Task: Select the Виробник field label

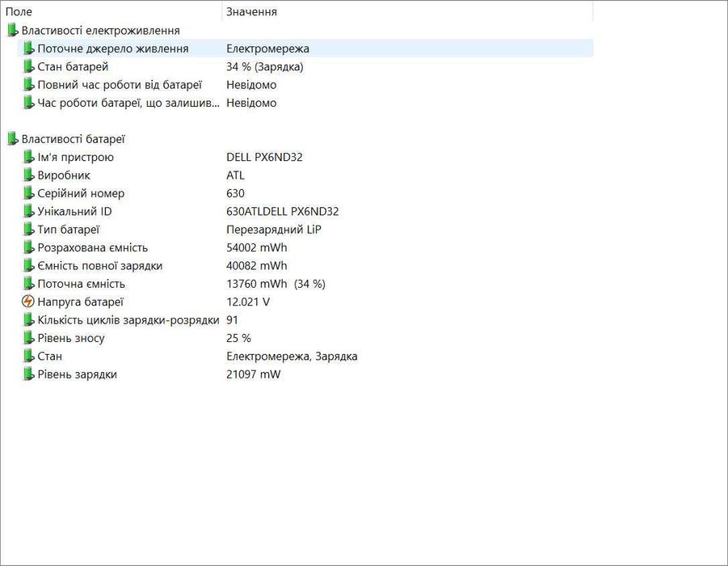Action: (x=64, y=175)
